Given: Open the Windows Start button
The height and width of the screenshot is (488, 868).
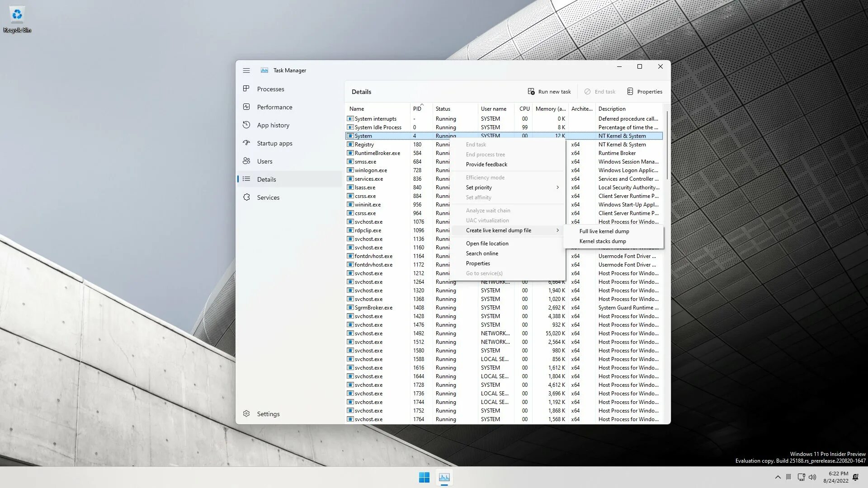Looking at the screenshot, I should coord(424,477).
